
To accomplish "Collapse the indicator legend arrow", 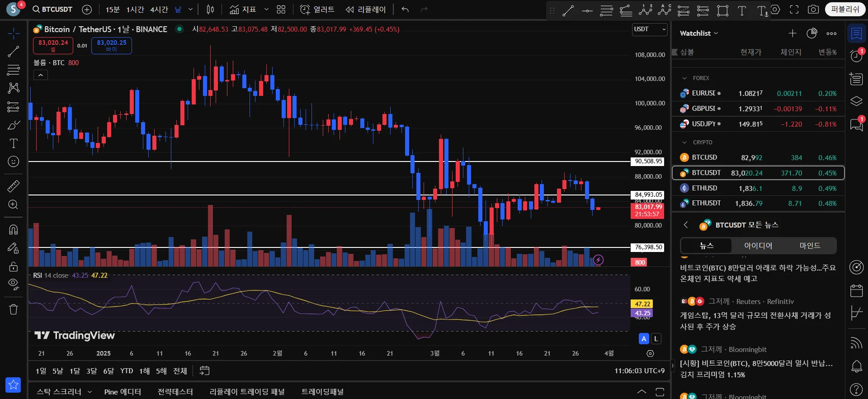I will [41, 75].
